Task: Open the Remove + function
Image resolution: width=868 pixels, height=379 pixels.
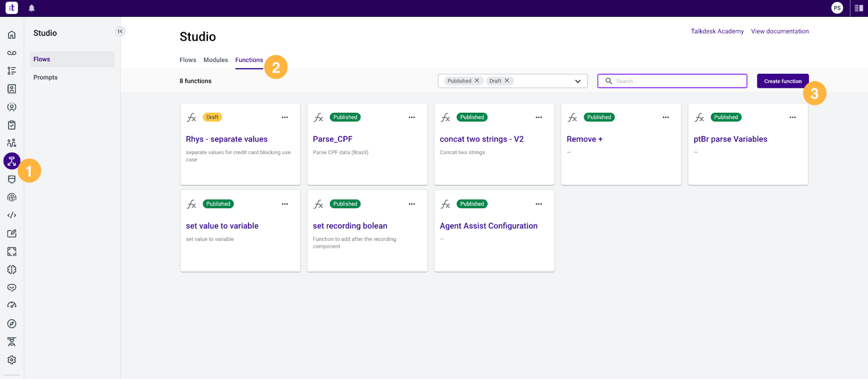Action: tap(584, 139)
